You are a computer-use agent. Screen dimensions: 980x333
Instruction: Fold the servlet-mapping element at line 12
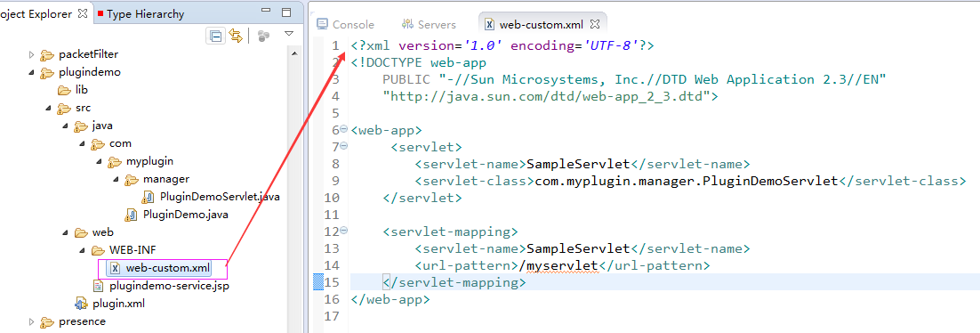pyautogui.click(x=344, y=231)
